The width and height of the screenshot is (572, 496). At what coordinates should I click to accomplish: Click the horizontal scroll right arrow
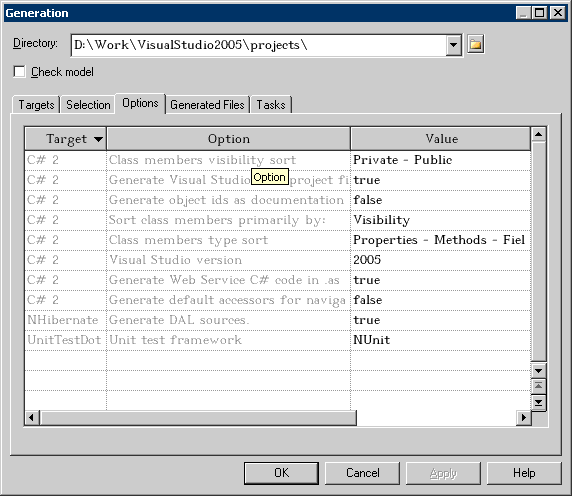point(523,418)
